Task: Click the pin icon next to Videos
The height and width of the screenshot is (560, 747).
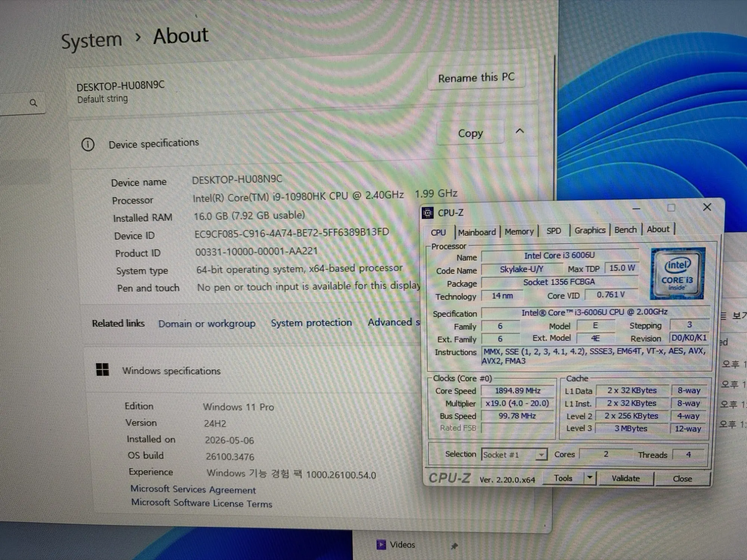Action: pos(454,546)
